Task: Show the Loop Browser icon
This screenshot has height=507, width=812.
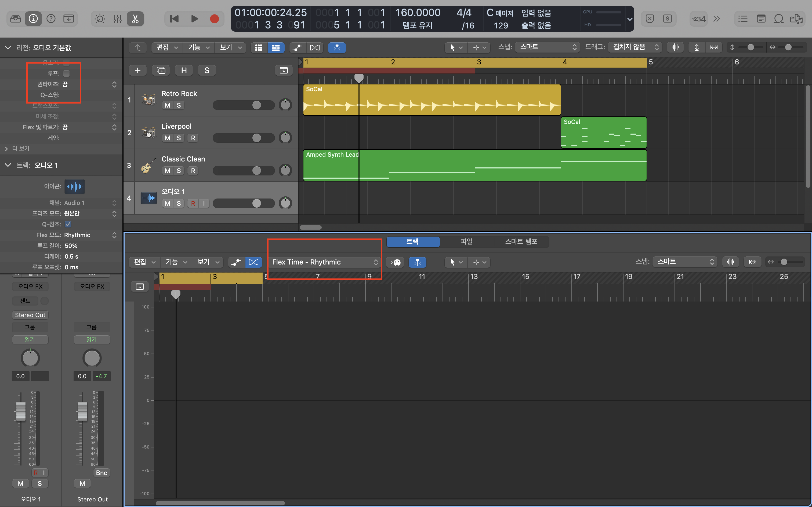Action: coord(778,19)
